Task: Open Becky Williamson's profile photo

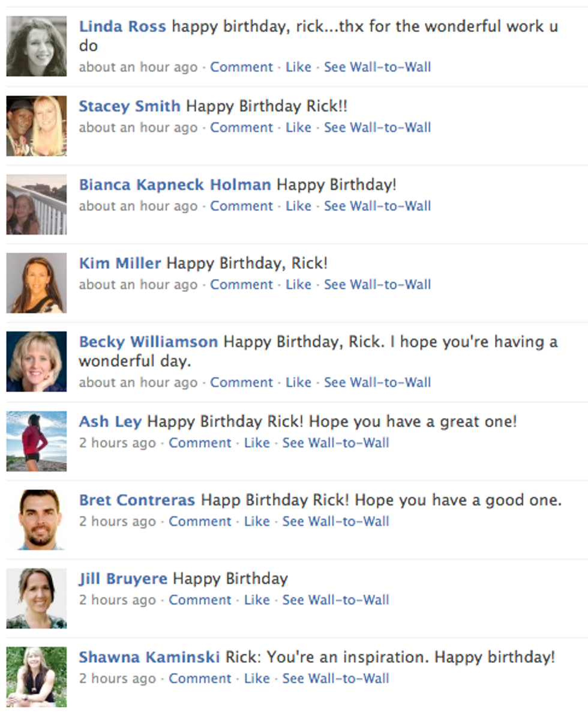Action: (x=37, y=362)
